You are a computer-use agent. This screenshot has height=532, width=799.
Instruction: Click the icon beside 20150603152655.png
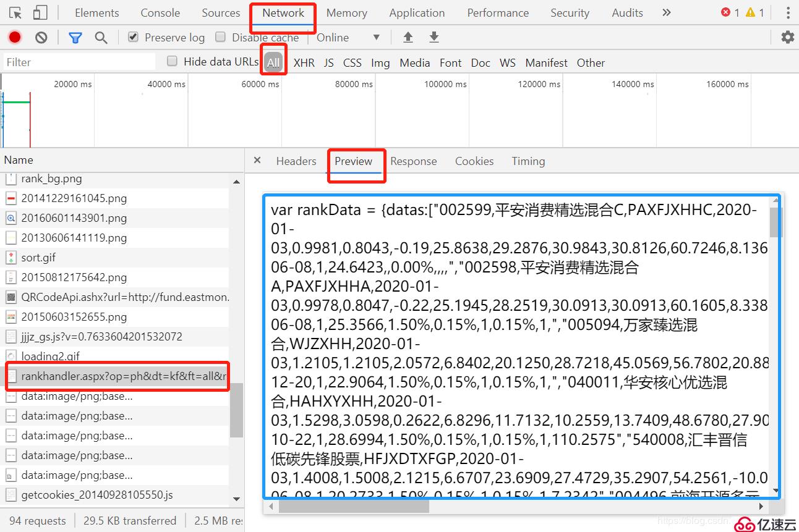[x=11, y=317]
